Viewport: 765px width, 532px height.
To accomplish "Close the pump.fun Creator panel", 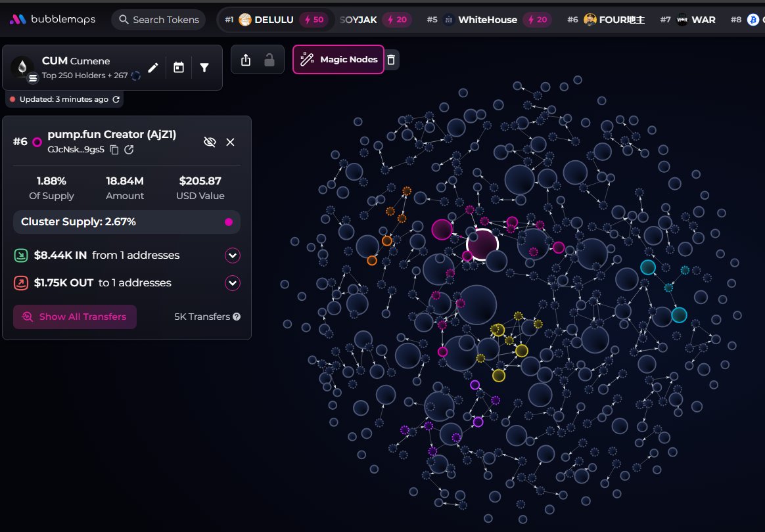I will [x=230, y=142].
